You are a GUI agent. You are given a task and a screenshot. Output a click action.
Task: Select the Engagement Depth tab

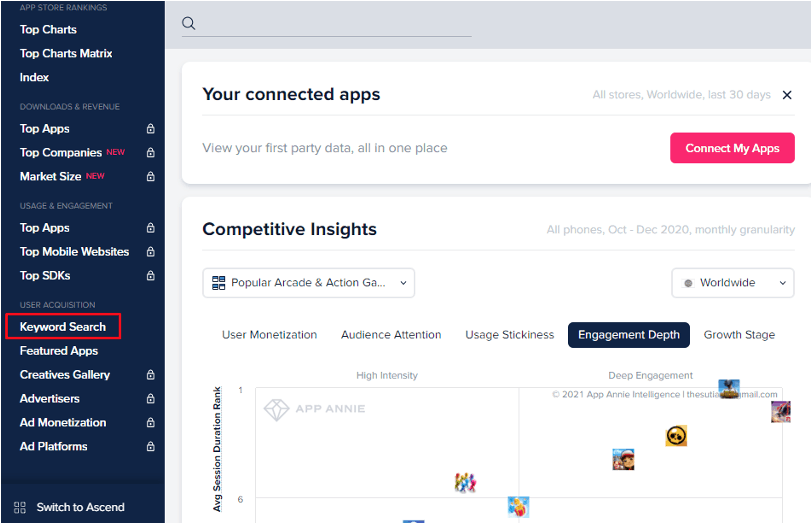pos(629,335)
